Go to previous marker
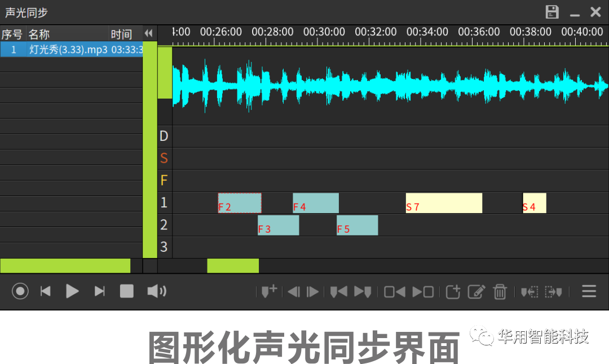This screenshot has height=364, width=609. (339, 291)
